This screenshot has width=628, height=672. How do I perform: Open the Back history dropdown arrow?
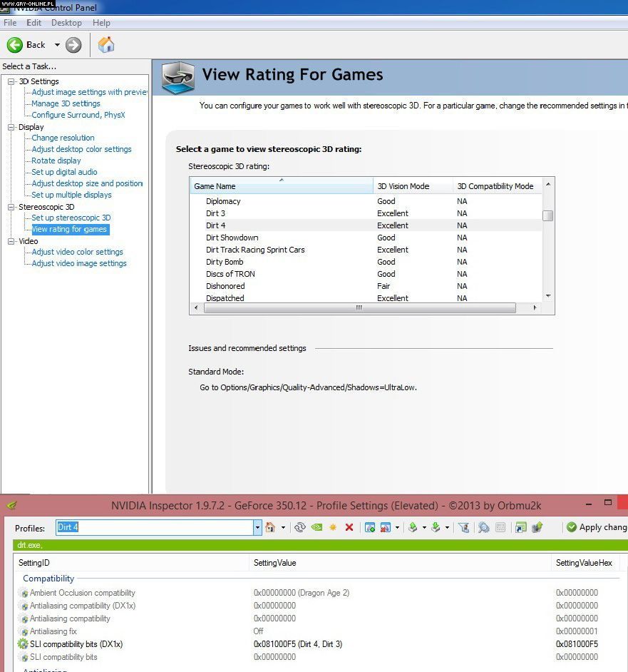[x=57, y=45]
